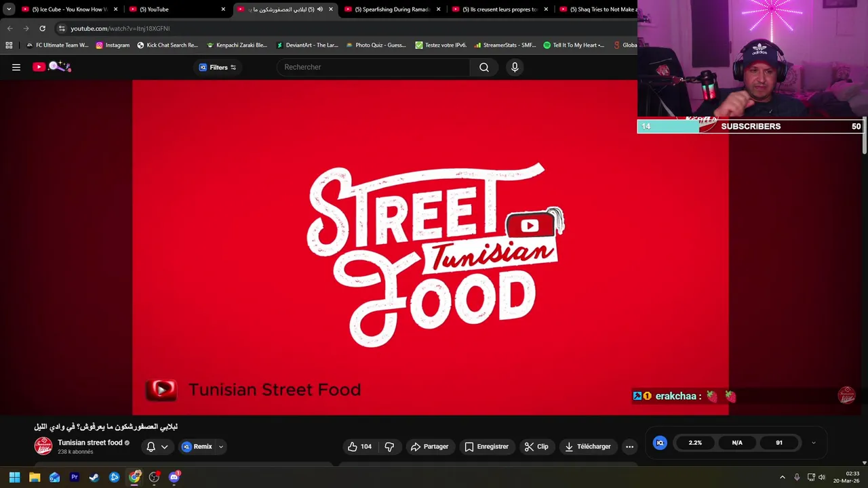Reload the current page
Image resolution: width=868 pixels, height=488 pixels.
coord(42,28)
